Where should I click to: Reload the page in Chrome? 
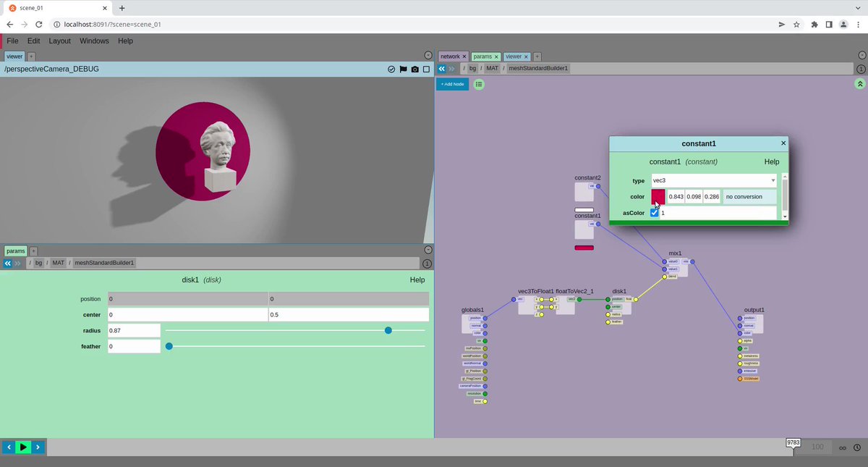click(41, 24)
